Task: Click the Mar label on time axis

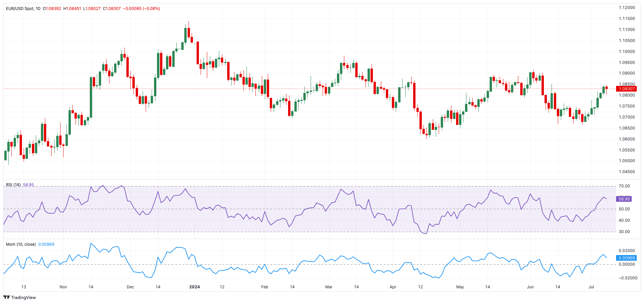Action: pyautogui.click(x=329, y=287)
